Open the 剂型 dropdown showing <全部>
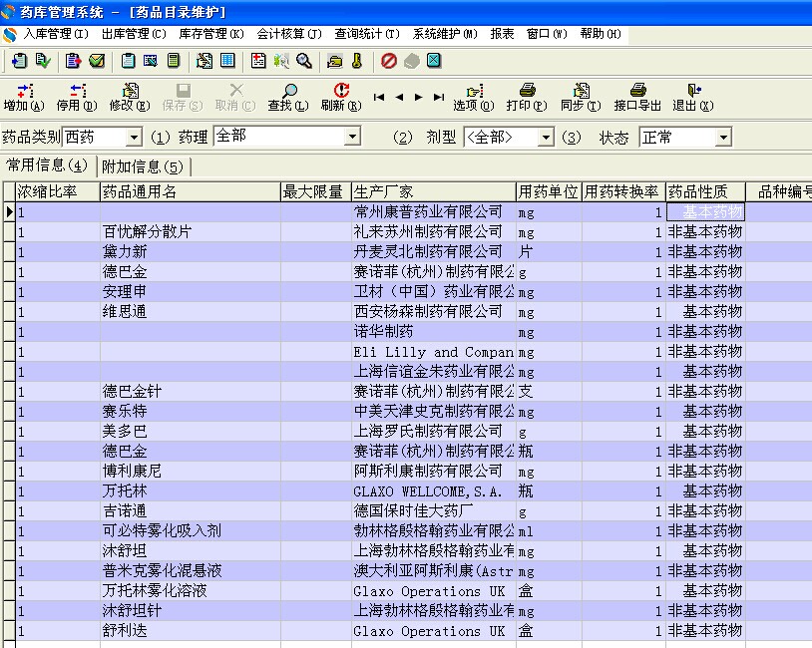The width and height of the screenshot is (812, 648). pos(546,138)
